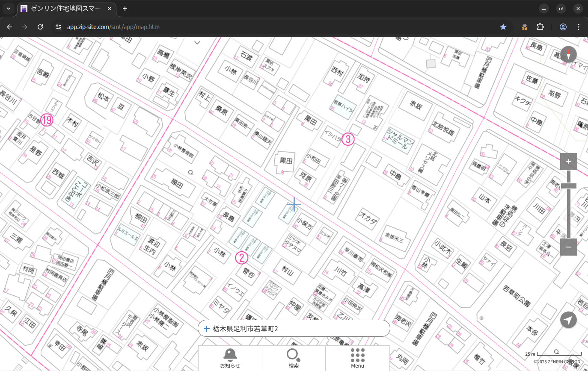
Task: Open the browser extensions puzzle icon
Action: coord(540,27)
